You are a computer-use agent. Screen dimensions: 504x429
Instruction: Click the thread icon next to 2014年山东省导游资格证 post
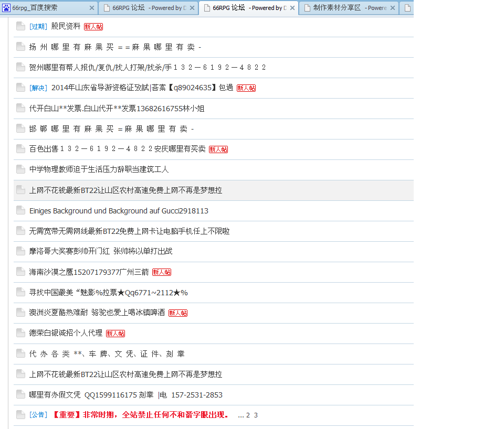pos(20,88)
